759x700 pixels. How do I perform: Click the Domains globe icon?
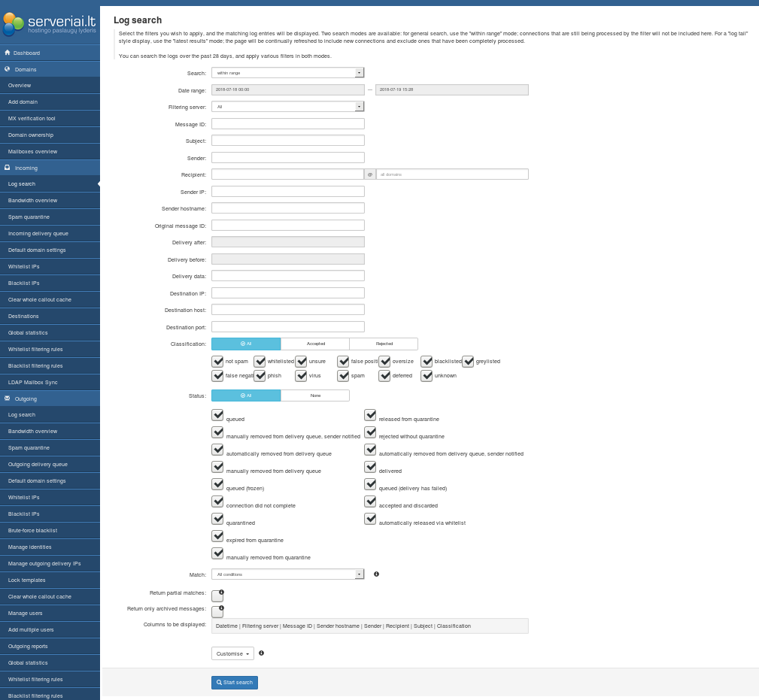[8, 69]
